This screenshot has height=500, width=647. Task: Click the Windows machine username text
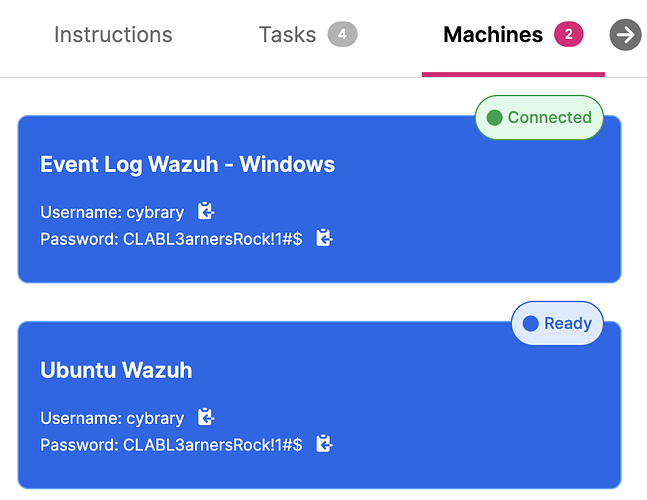[x=112, y=212]
